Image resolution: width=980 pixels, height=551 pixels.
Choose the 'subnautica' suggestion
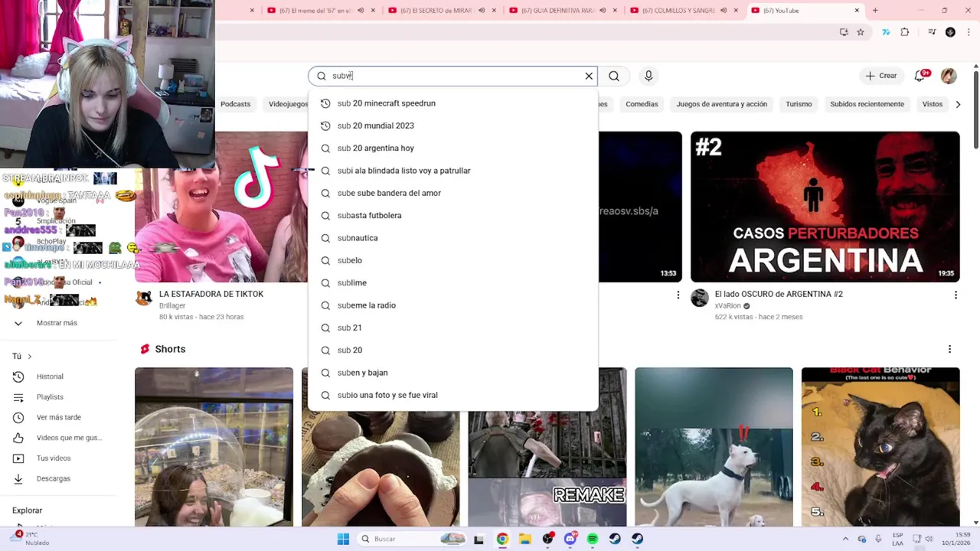(452, 238)
